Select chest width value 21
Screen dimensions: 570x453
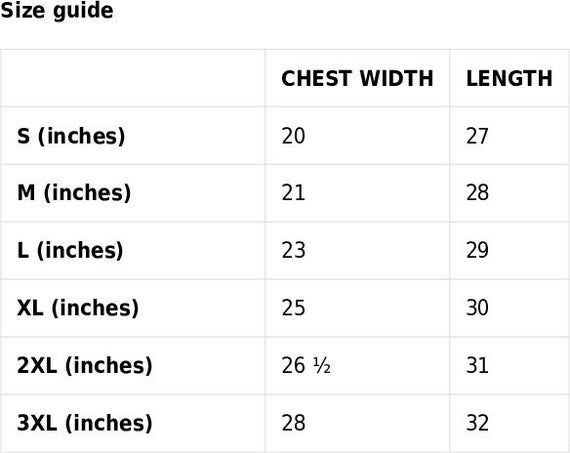pyautogui.click(x=293, y=193)
